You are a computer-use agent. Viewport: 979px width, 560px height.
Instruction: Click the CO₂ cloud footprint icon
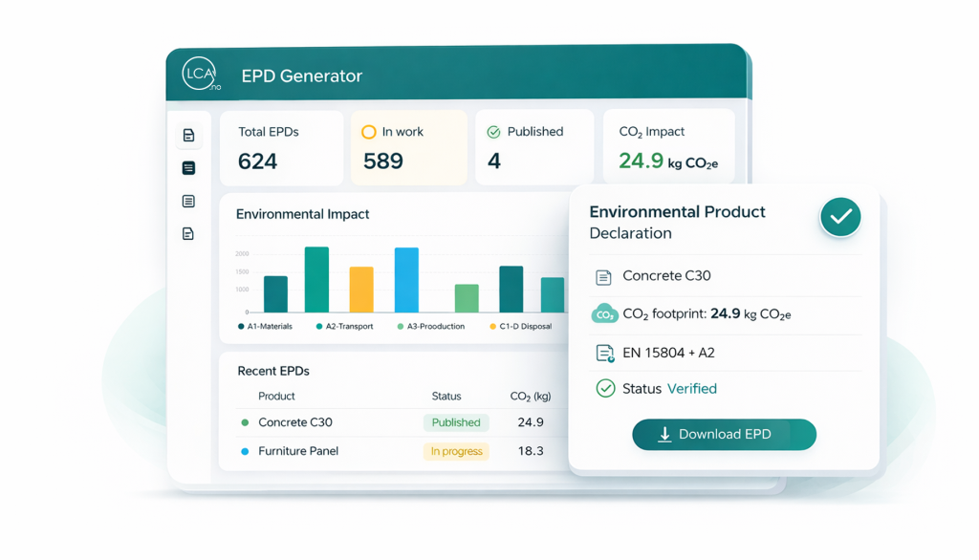(604, 314)
